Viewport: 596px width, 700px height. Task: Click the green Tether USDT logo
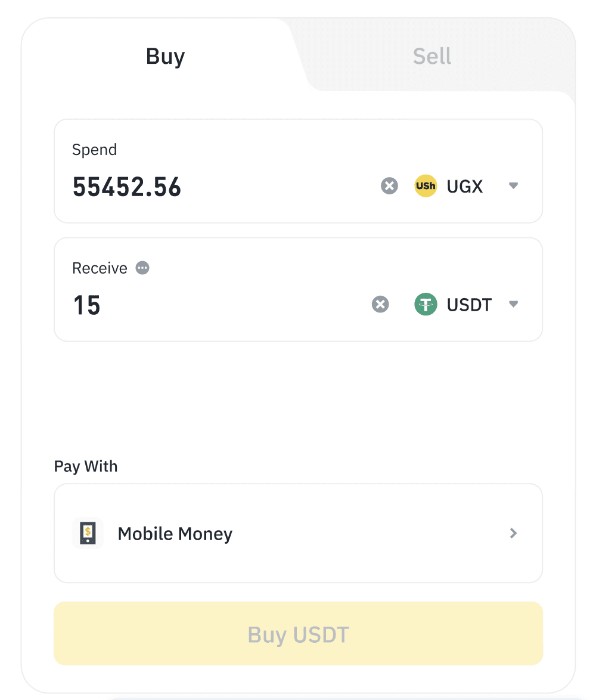point(426,305)
